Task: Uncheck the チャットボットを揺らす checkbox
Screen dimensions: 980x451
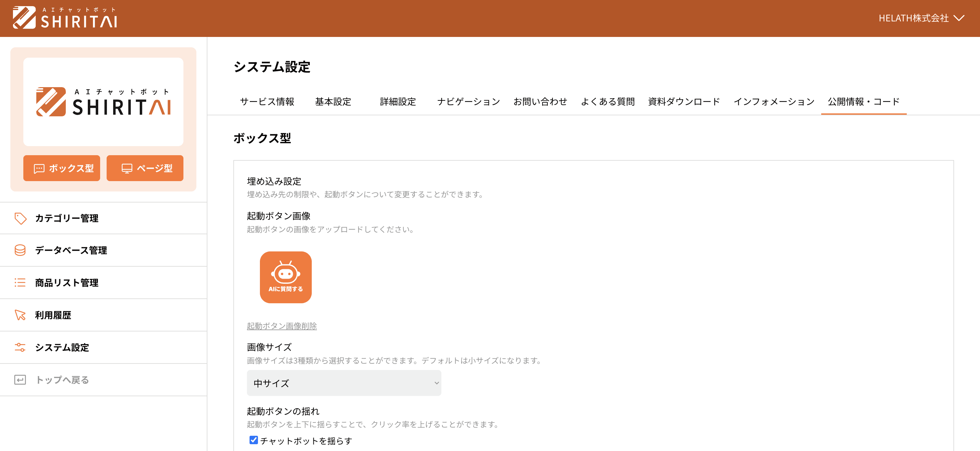Action: coord(253,440)
